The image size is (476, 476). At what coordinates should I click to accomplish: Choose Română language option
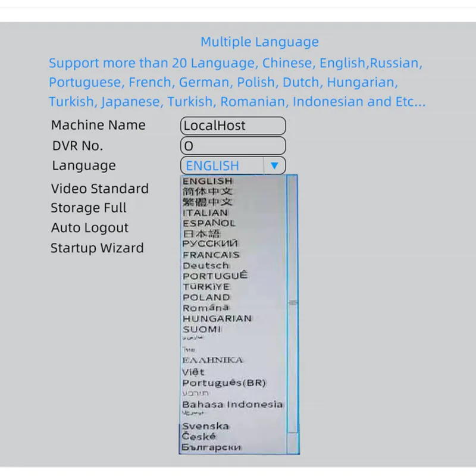206,308
